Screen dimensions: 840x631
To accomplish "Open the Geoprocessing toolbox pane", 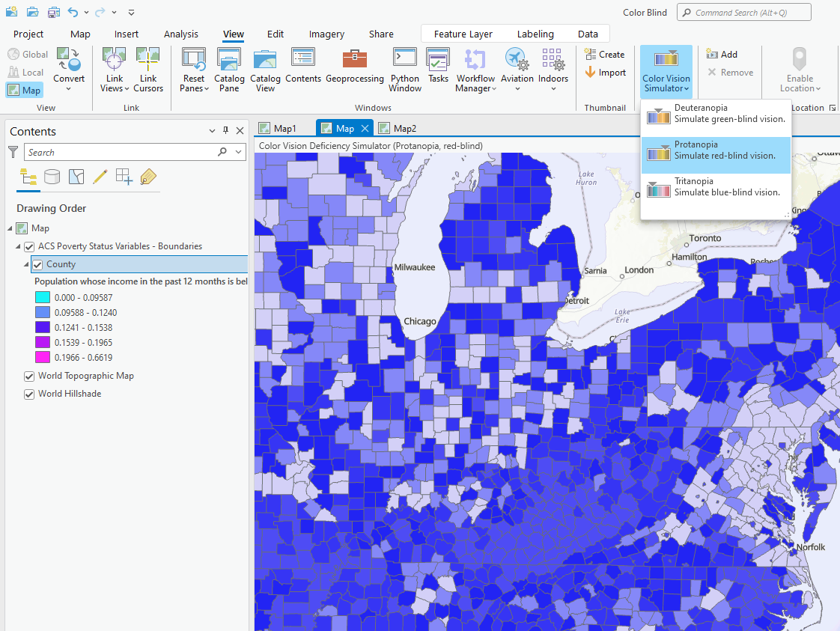I will [355, 66].
